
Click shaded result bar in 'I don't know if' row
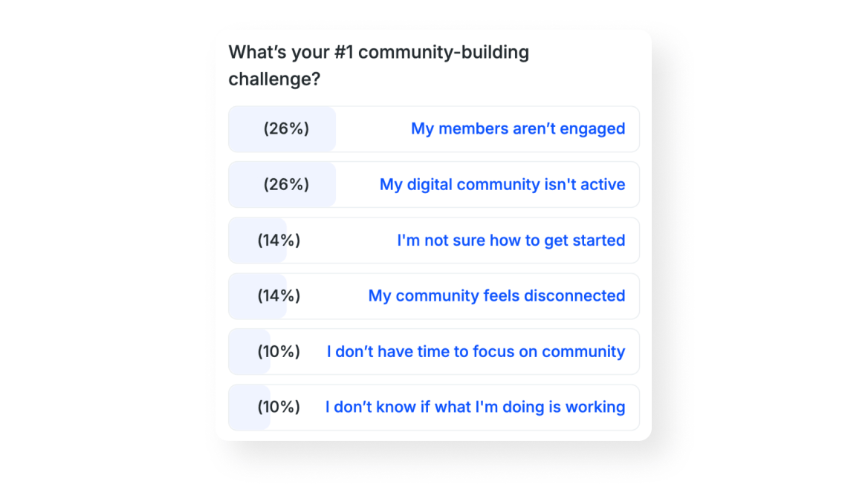click(x=242, y=408)
